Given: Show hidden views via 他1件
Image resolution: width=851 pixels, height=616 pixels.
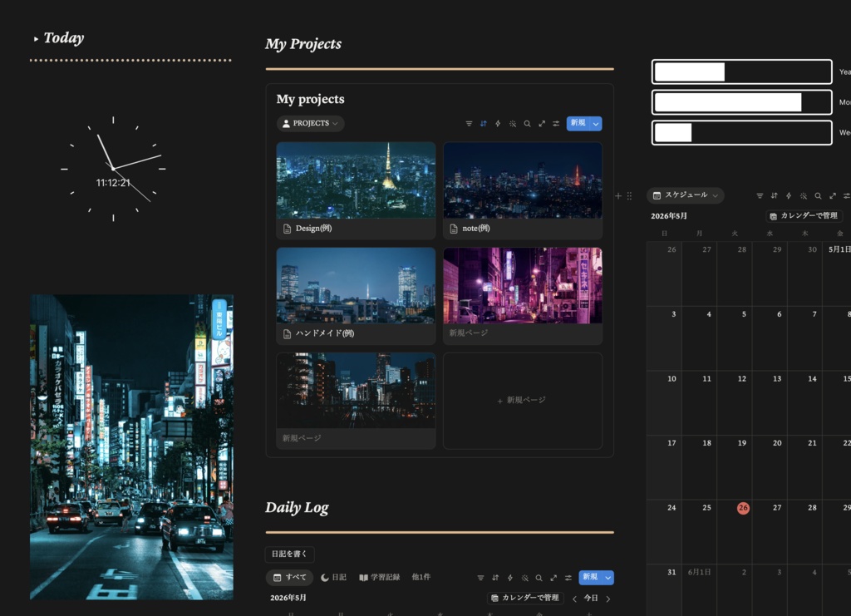Looking at the screenshot, I should 421,577.
